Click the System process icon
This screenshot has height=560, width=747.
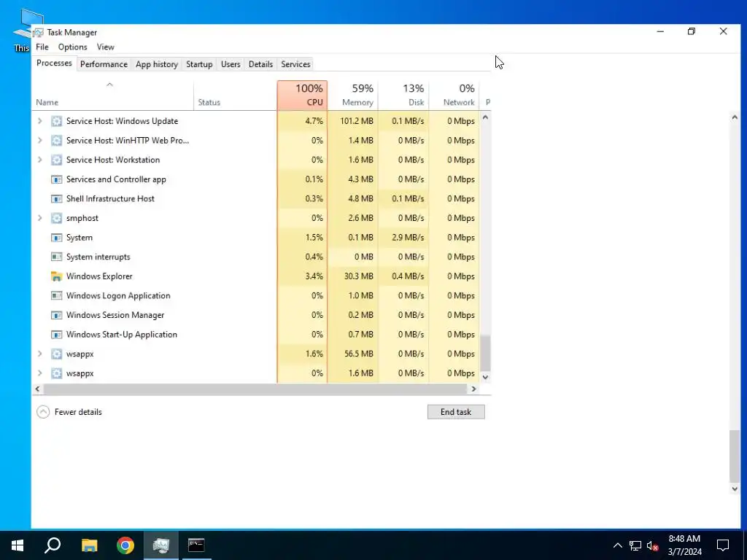(56, 238)
